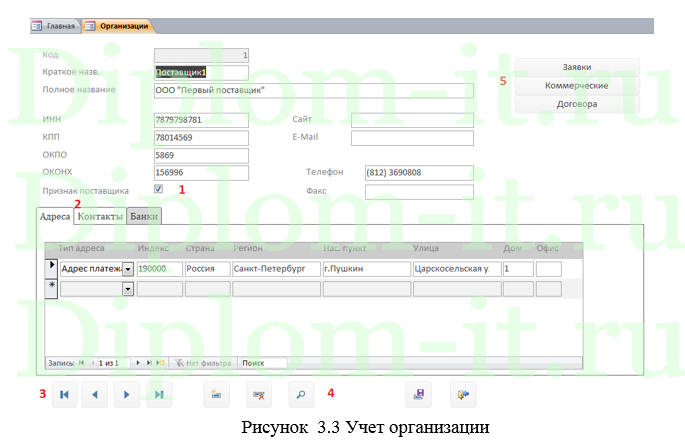Image resolution: width=685 pixels, height=443 pixels.
Task: Click the empty 'Факс' field
Action: pos(419,191)
